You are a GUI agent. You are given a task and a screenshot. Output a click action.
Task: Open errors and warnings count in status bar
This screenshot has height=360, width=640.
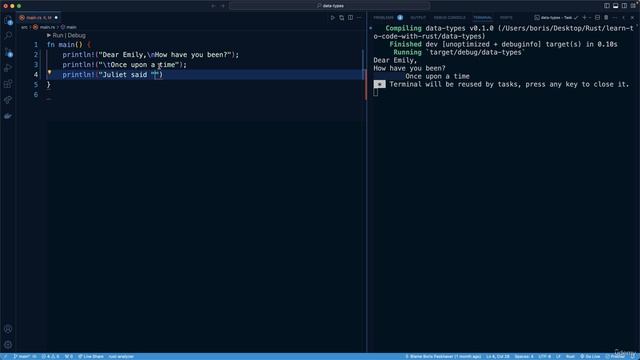point(50,356)
